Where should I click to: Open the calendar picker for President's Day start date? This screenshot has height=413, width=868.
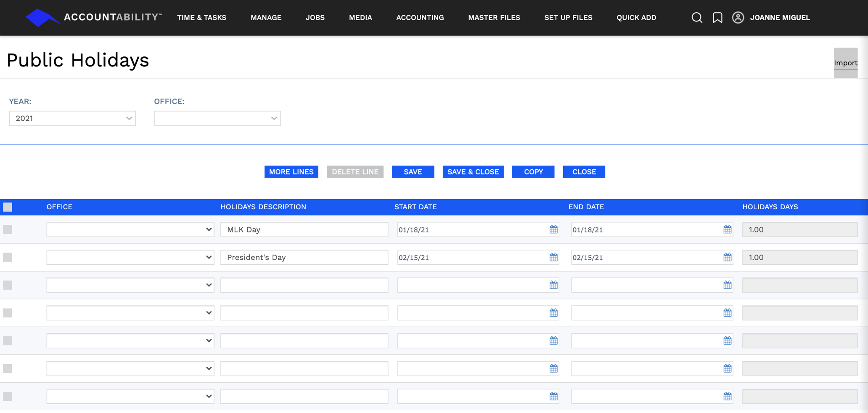[x=553, y=257]
